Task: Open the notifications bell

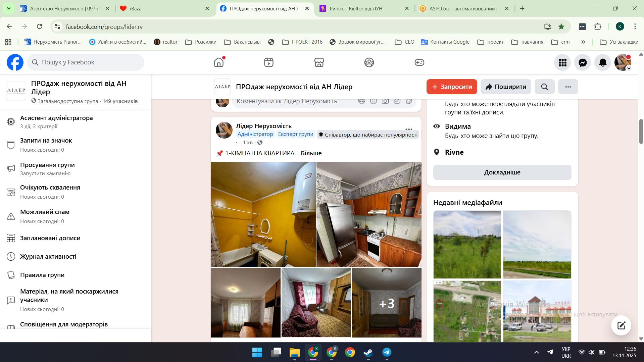Action: [603, 62]
